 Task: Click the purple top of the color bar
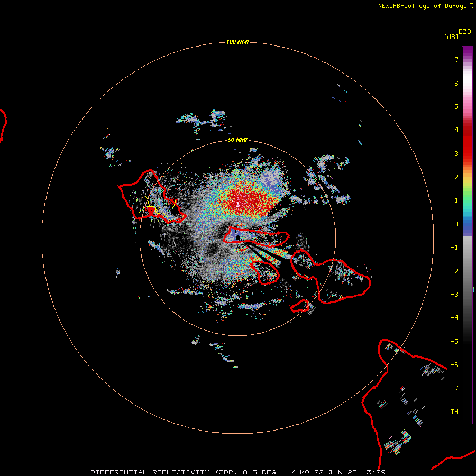click(x=467, y=51)
